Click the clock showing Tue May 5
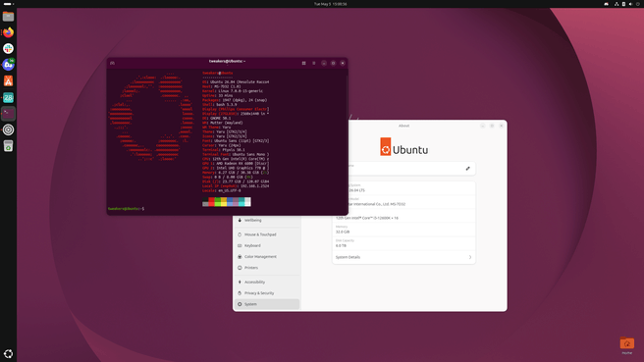 point(330,4)
